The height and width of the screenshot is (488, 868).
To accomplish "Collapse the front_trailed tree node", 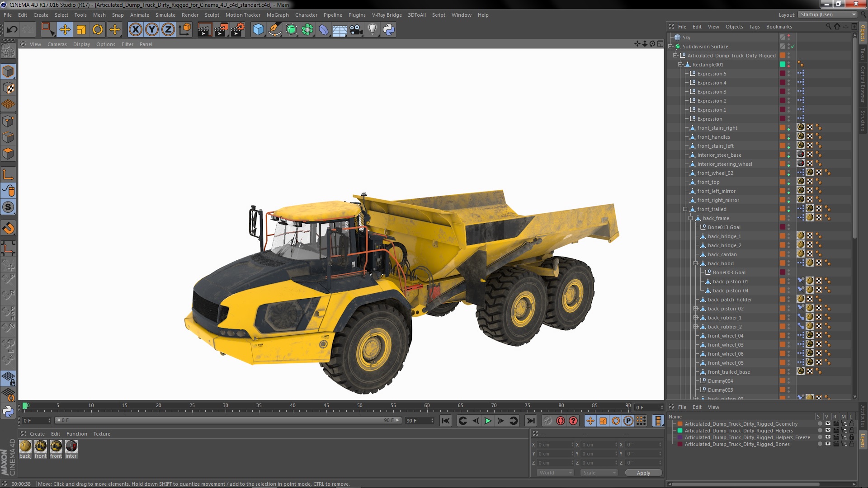I will tap(685, 209).
